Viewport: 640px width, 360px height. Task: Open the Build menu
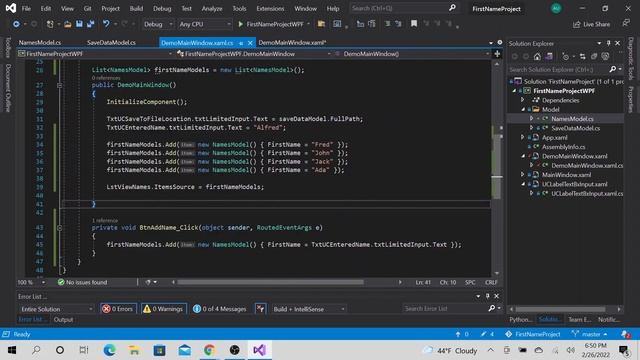click(136, 8)
